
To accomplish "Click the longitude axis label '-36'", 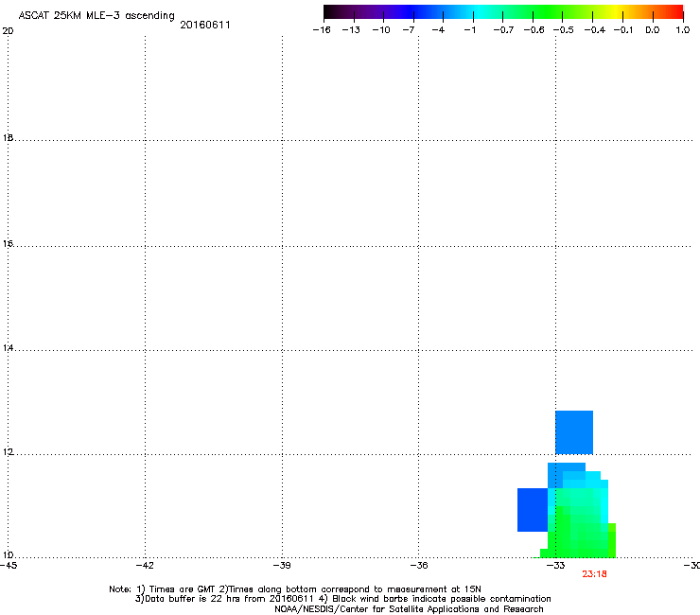I will pos(419,566).
